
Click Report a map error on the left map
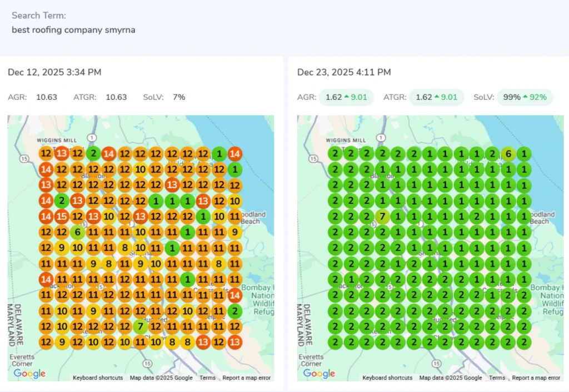click(x=247, y=378)
